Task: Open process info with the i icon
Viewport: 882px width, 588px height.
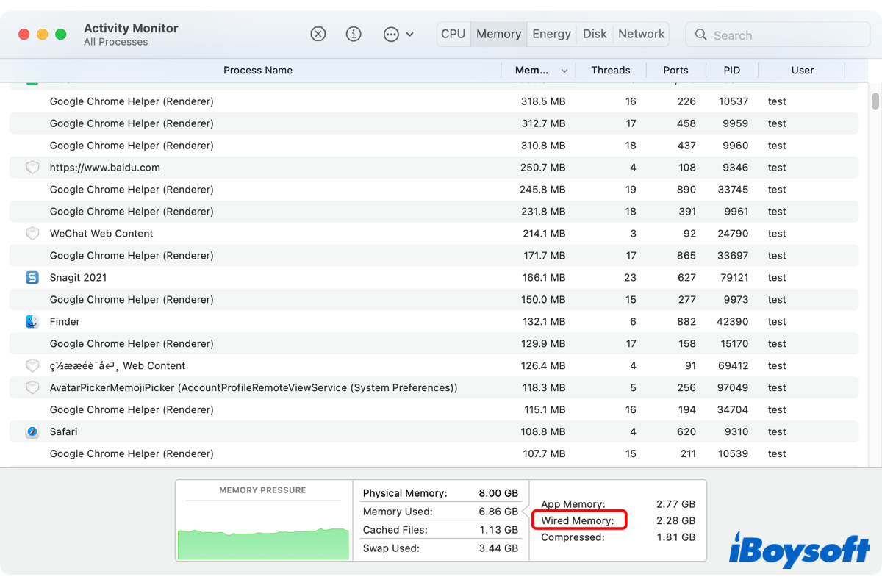Action: tap(354, 35)
